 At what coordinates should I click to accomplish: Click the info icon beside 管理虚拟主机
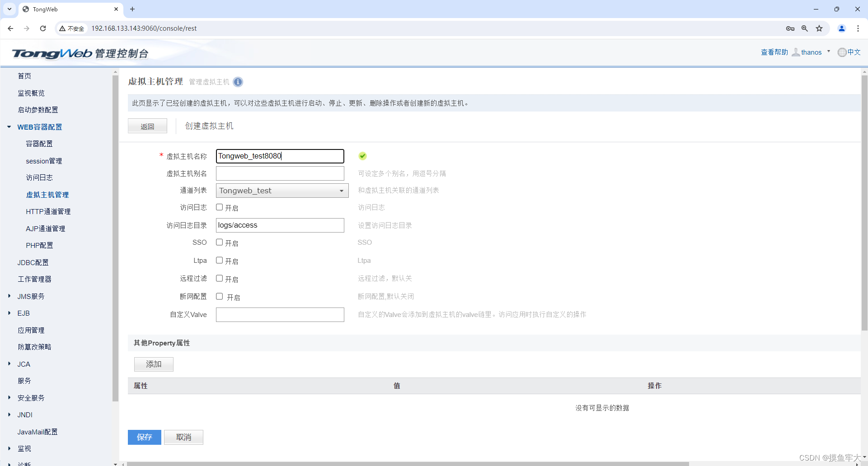click(x=238, y=82)
